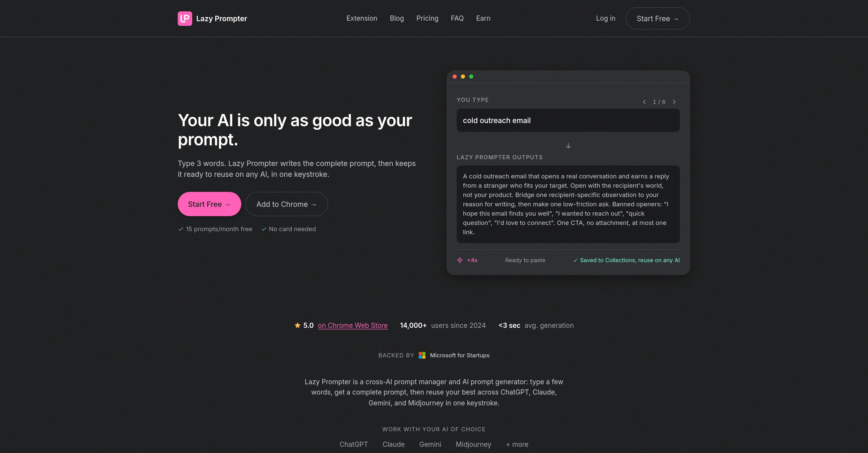Click the 14,000+ users statistic

443,326
